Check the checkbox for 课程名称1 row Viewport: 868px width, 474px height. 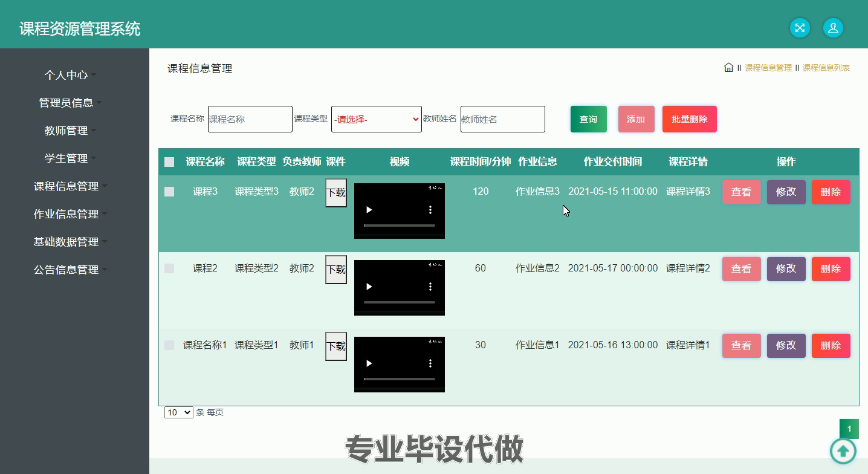tap(169, 345)
